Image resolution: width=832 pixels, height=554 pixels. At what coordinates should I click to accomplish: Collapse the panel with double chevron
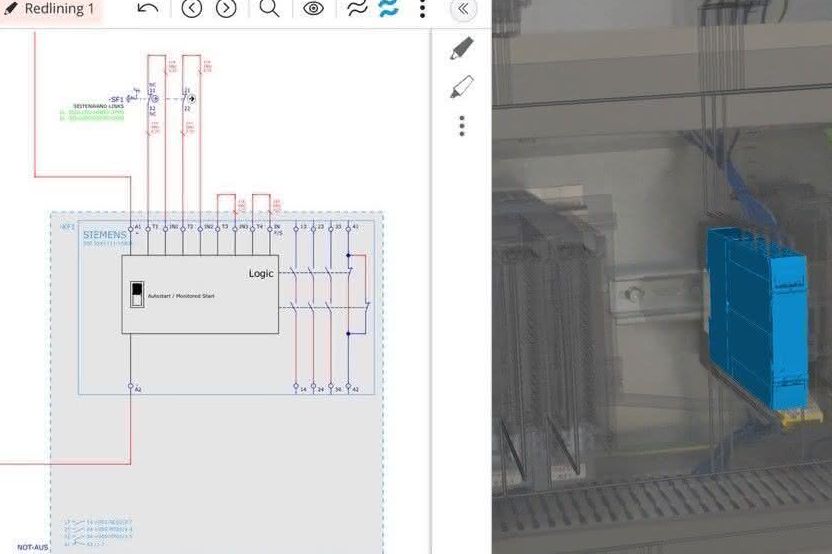463,9
